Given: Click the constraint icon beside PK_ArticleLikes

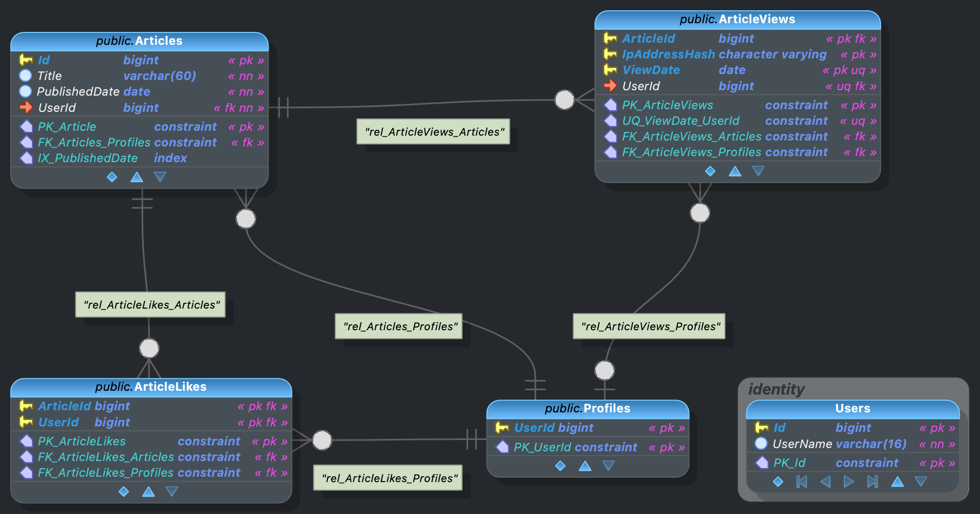Looking at the screenshot, I should click(x=26, y=441).
